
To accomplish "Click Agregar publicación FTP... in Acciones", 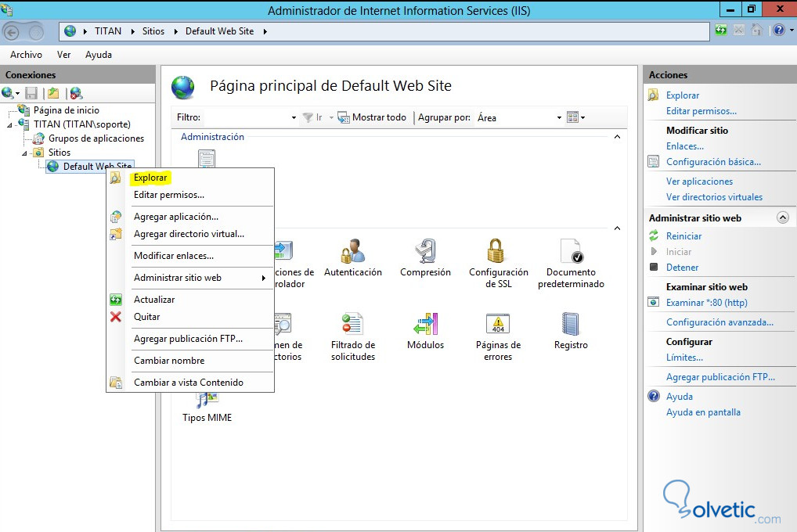I will click(x=720, y=377).
